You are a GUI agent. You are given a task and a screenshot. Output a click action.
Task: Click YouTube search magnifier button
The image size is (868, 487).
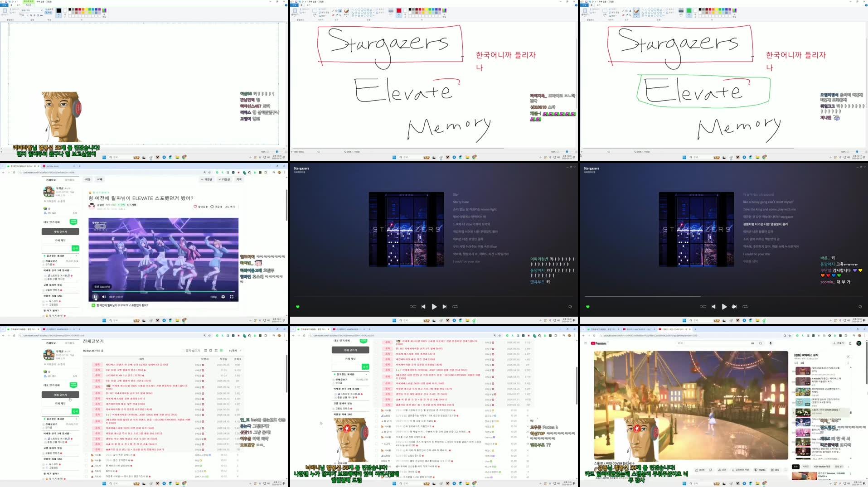coord(761,343)
